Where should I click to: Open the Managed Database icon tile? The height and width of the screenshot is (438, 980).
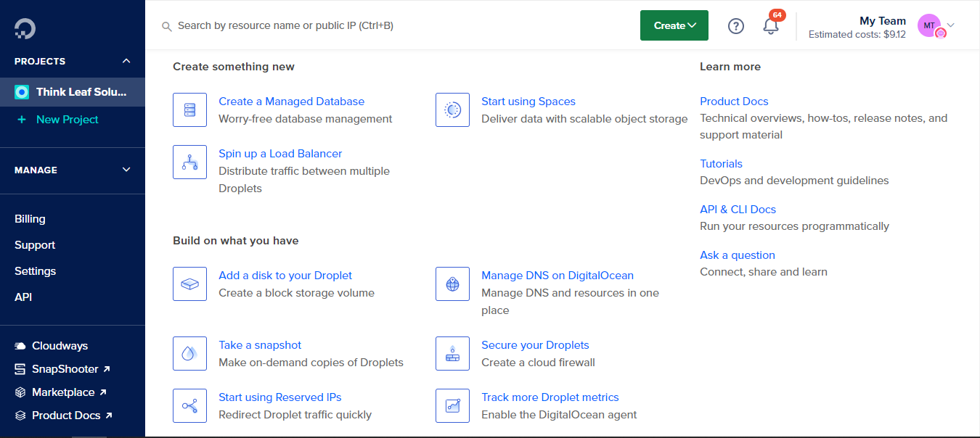(x=190, y=110)
